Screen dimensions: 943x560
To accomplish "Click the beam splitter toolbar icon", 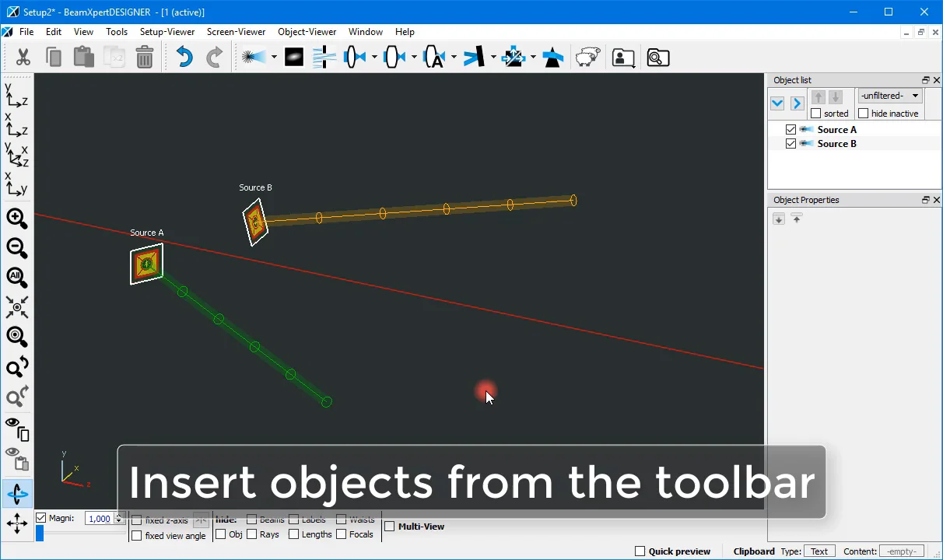I will tap(514, 58).
